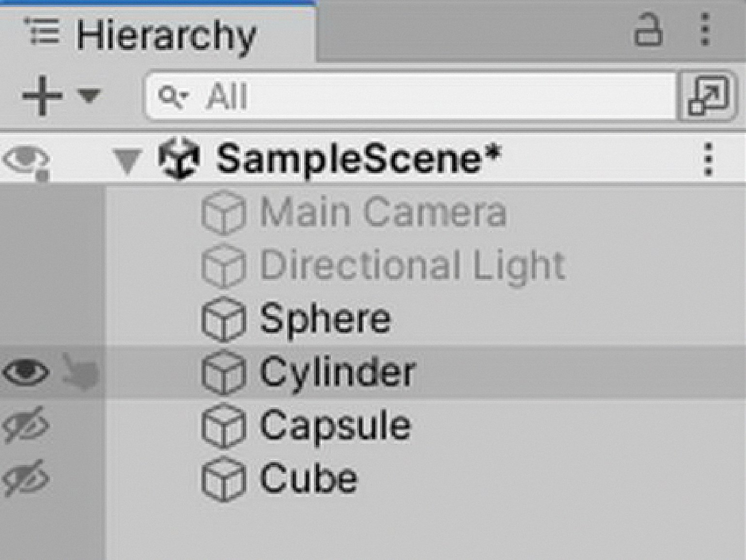The height and width of the screenshot is (560, 746).
Task: Show the hidden Capsule object
Action: (25, 425)
